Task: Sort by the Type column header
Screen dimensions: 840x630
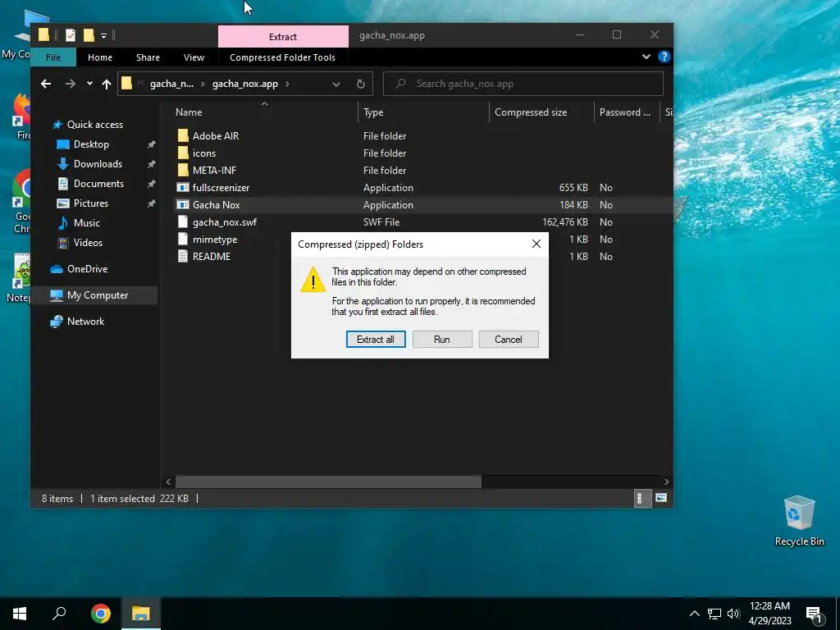Action: click(x=373, y=112)
